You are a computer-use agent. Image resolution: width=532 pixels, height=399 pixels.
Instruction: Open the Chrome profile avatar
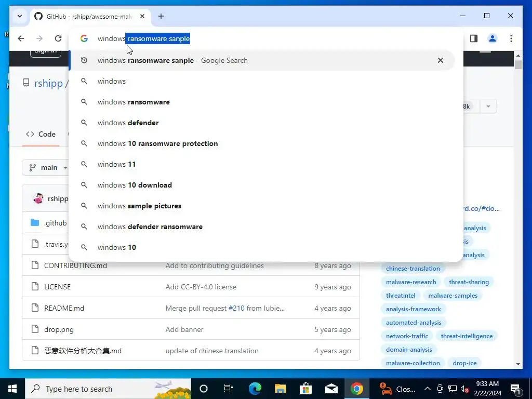click(493, 38)
